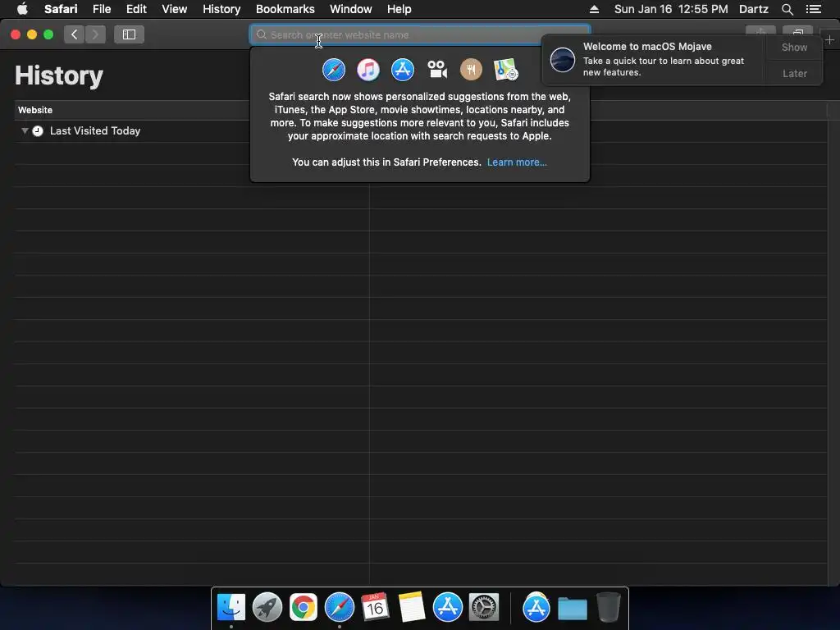Open App Store left of System Preferences
The width and height of the screenshot is (840, 630).
pos(447,608)
